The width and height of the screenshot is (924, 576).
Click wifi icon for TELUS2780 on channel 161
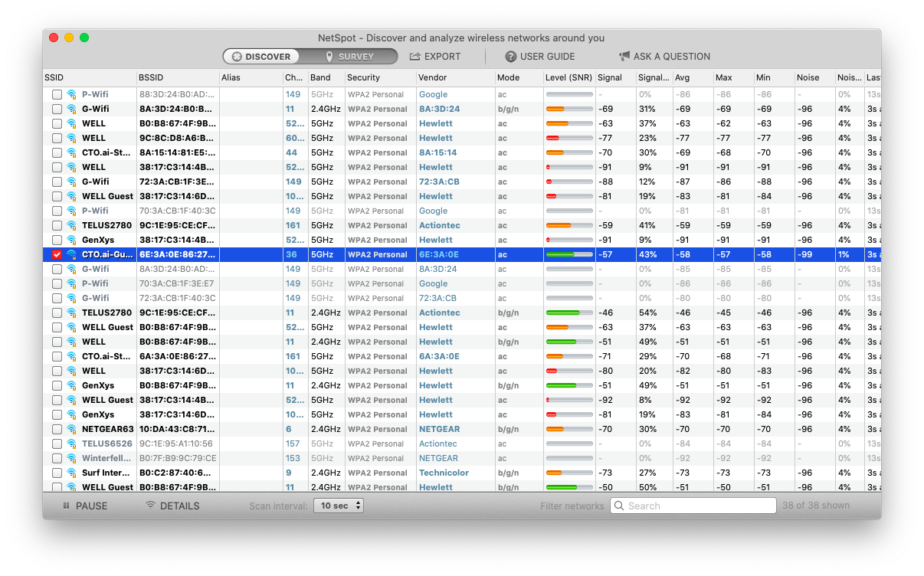(x=72, y=225)
